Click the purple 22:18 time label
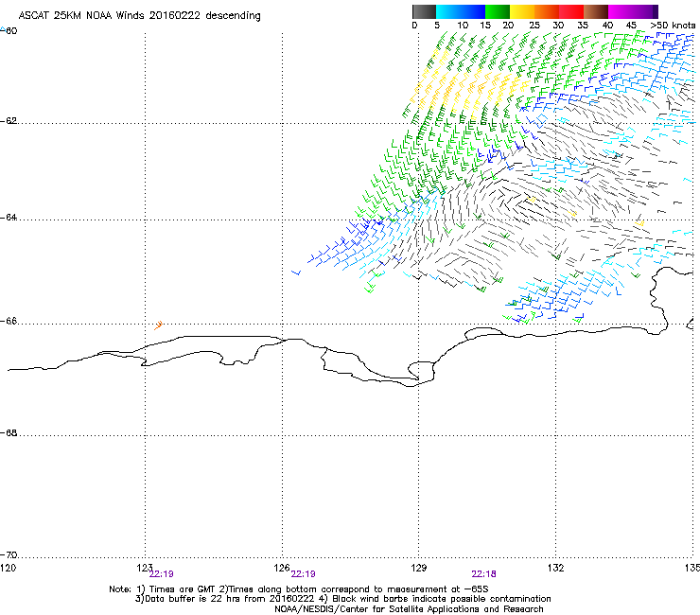The image size is (700, 615). [x=484, y=574]
